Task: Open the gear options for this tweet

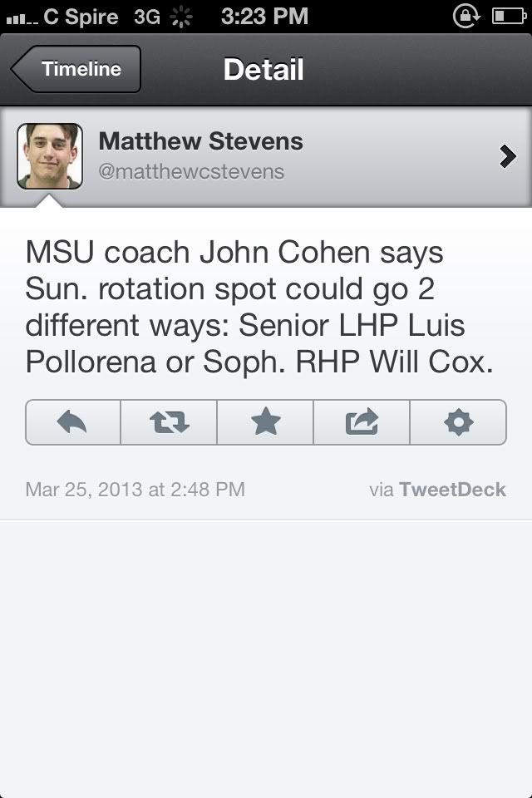Action: (x=458, y=422)
